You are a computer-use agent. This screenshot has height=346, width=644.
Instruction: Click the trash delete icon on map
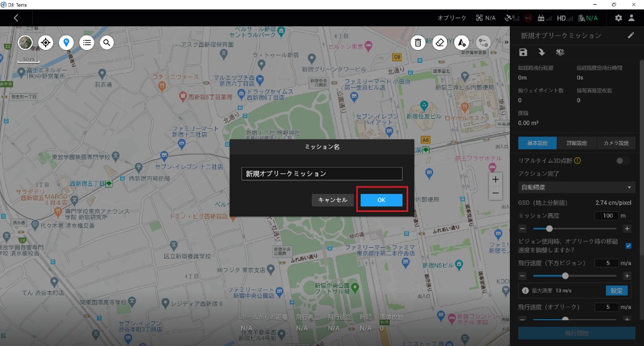tap(418, 42)
